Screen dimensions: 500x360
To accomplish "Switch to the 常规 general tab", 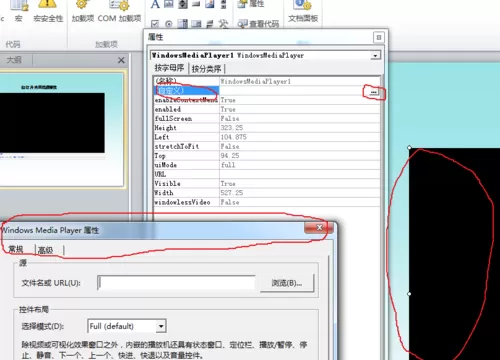I will point(16,249).
